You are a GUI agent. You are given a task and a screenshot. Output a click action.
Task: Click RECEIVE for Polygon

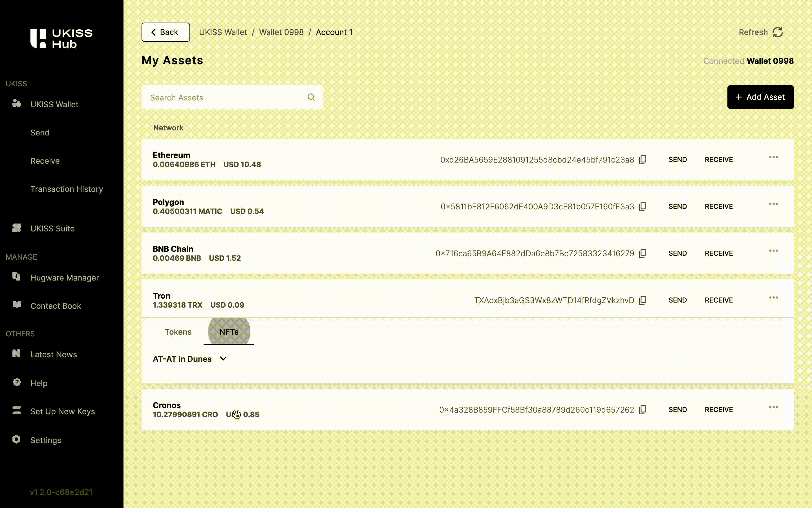[x=719, y=206]
